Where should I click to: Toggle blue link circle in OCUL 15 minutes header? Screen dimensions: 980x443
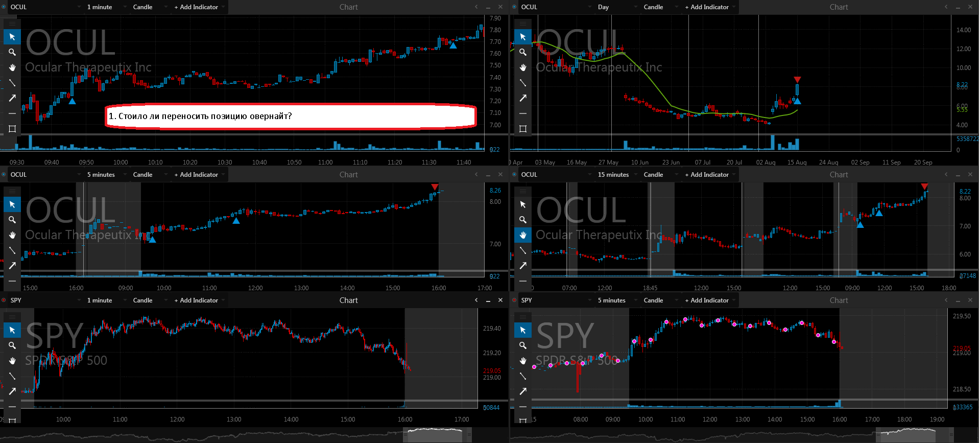(x=514, y=174)
